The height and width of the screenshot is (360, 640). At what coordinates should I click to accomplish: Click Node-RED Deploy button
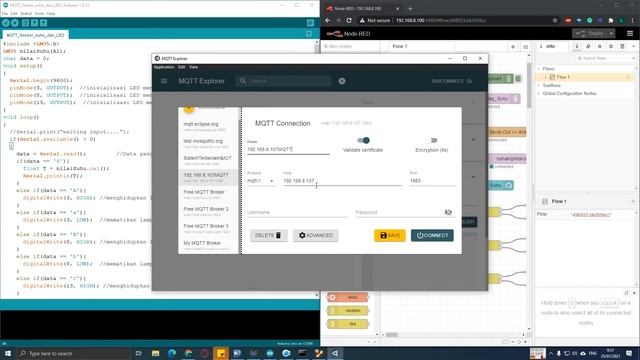pyautogui.click(x=590, y=33)
